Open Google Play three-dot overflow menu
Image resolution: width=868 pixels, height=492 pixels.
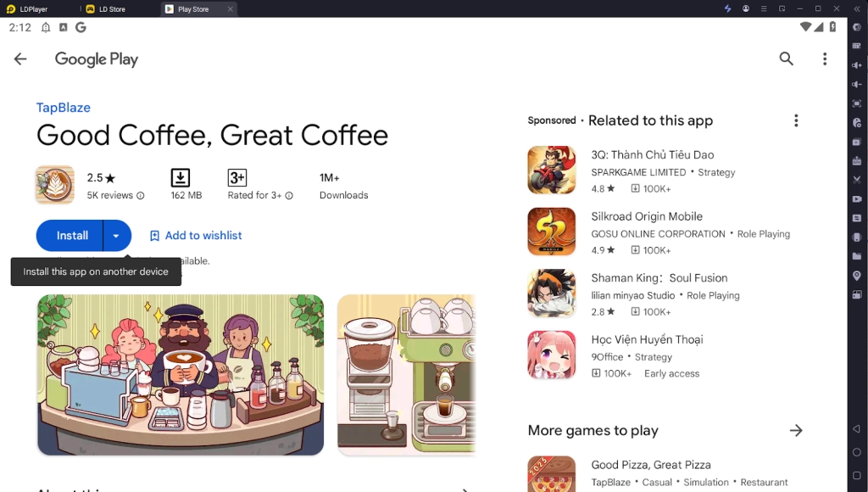(824, 59)
